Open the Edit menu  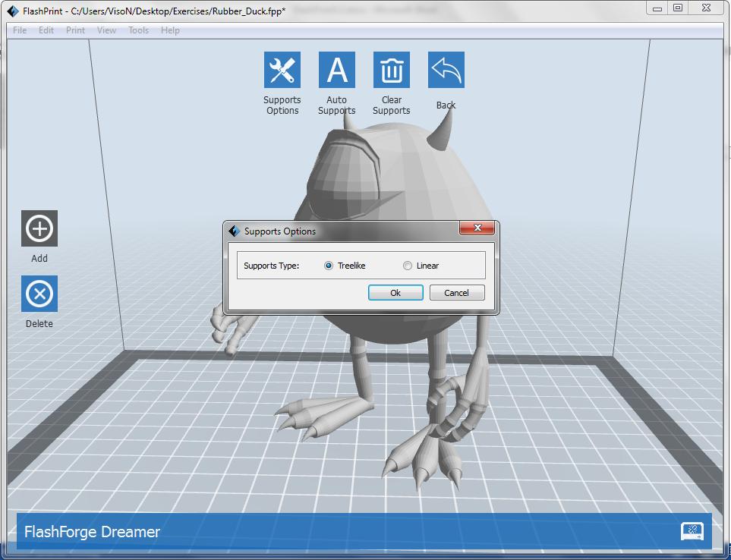pos(46,30)
